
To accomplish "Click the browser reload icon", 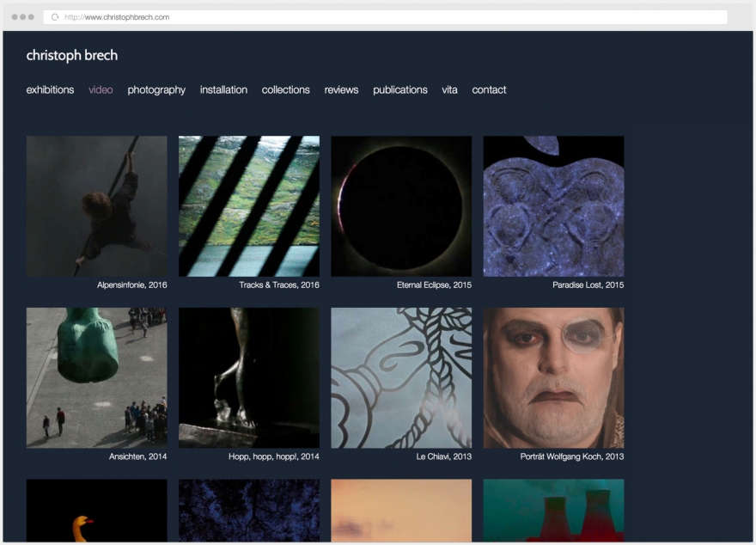I will coord(55,17).
